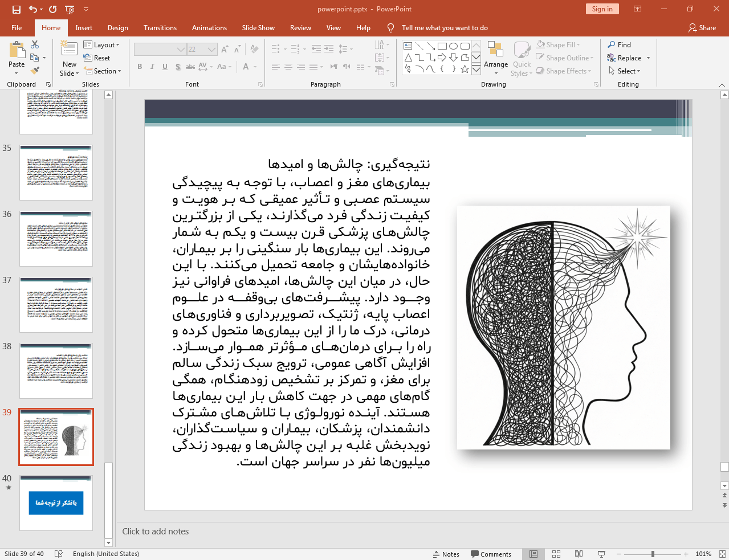The image size is (729, 560).
Task: Open the Section dropdown menu
Action: click(x=103, y=71)
